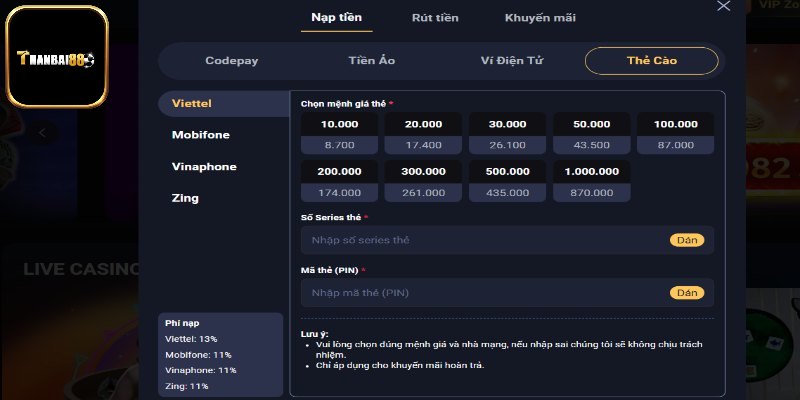Select 30.000 card denomination
Viewport: 800px width, 400px height.
[x=507, y=133]
